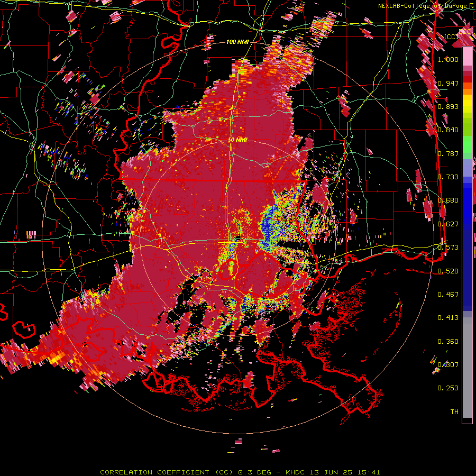Select the 0.840 scale value
This screenshot has width=476, height=476.
[x=448, y=130]
